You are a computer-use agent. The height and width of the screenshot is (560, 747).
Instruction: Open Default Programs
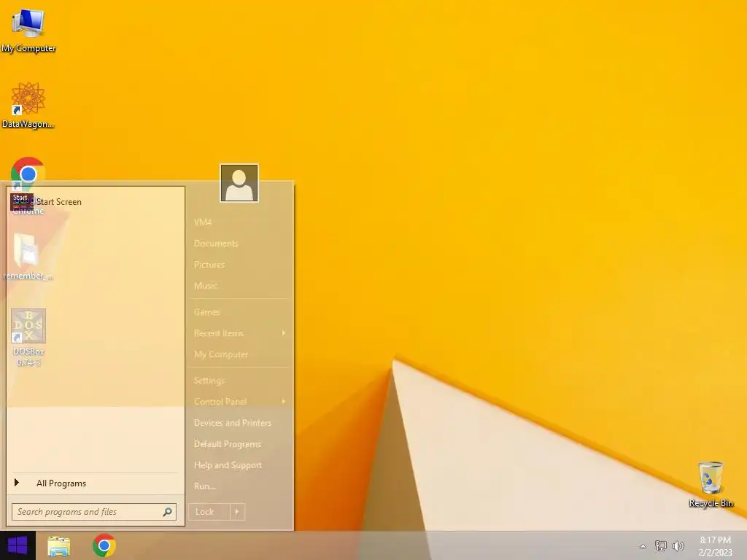point(228,444)
